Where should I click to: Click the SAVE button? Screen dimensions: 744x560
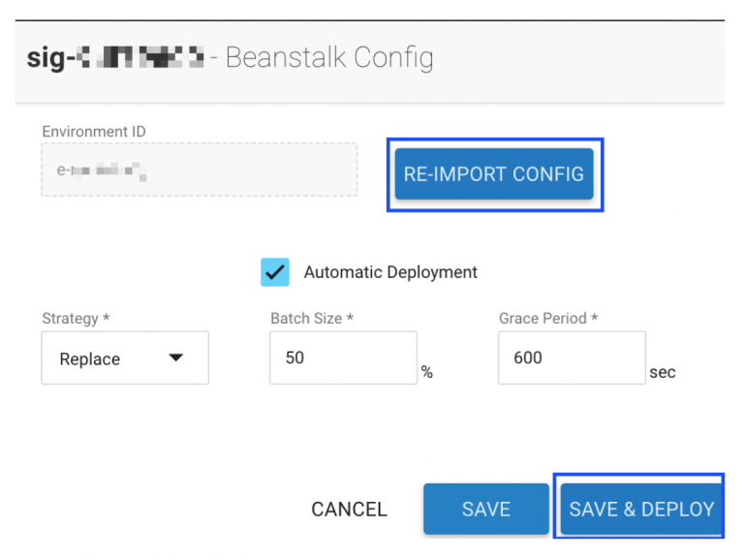[485, 510]
